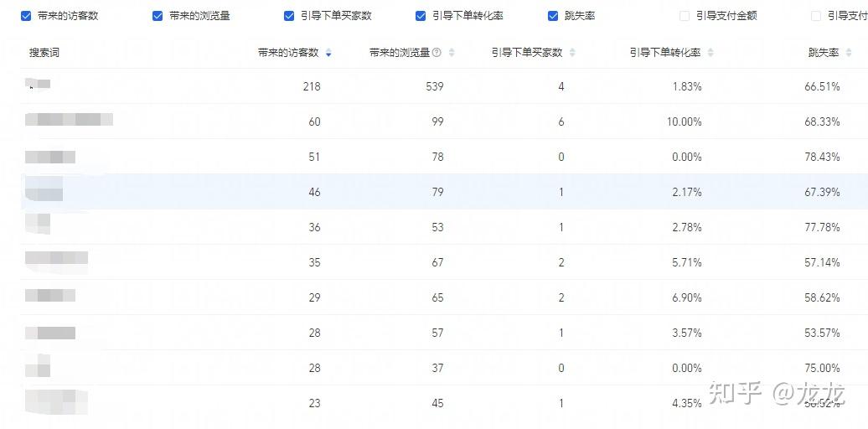
Task: Select the visitor count cell 46
Action: 314,192
